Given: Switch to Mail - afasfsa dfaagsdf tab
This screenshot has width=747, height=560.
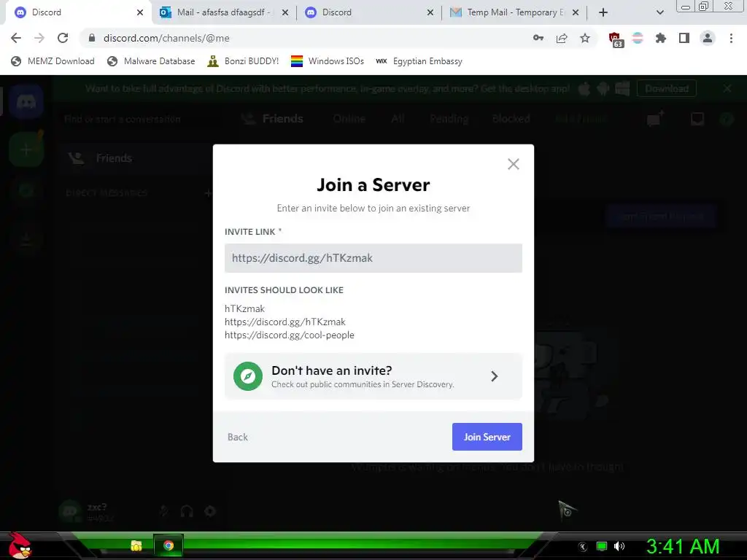Looking at the screenshot, I should pyautogui.click(x=224, y=12).
